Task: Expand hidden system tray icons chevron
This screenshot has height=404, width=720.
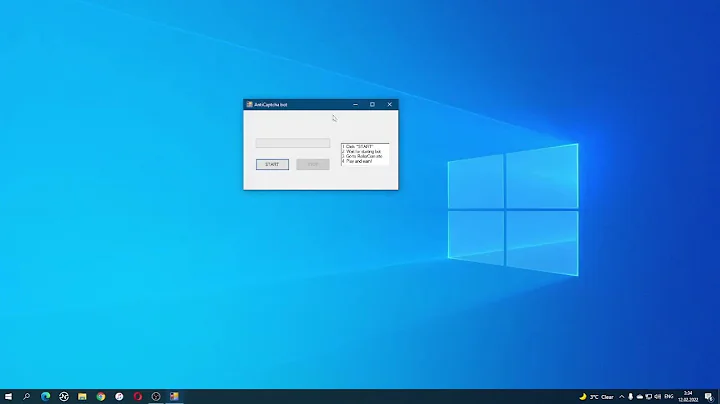Action: point(622,397)
